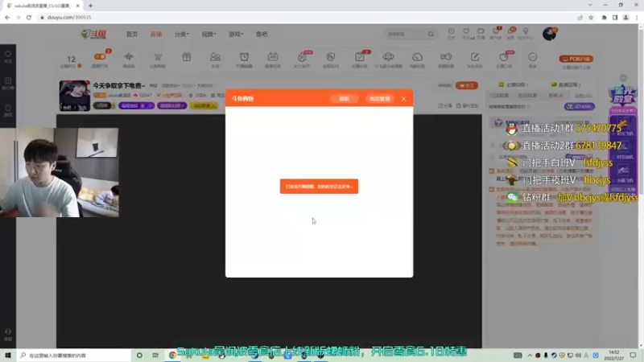The height and width of the screenshot is (362, 644).
Task: Click the orange PC客户端 button
Action: 576,59
